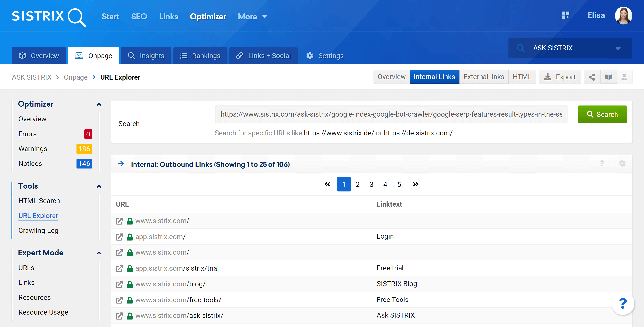Screen dimensions: 644x327
Task: Click ASK SISTRIX in breadcrumb
Action: [31, 77]
